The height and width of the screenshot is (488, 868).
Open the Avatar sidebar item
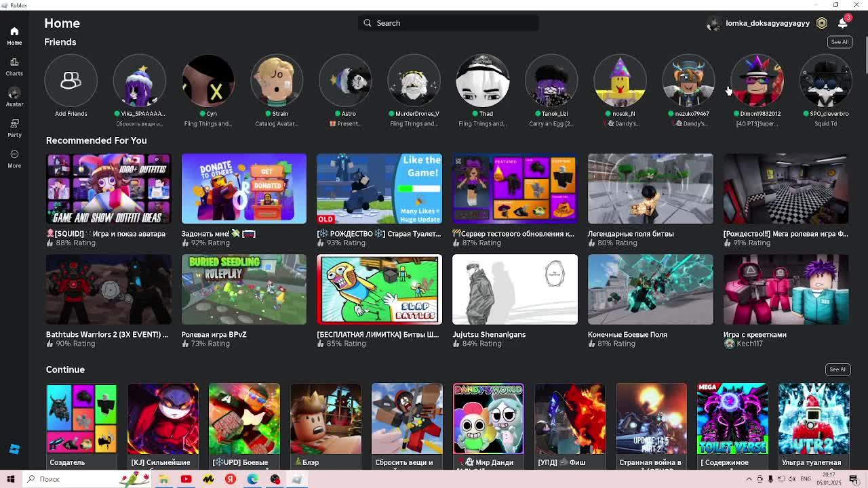[14, 97]
